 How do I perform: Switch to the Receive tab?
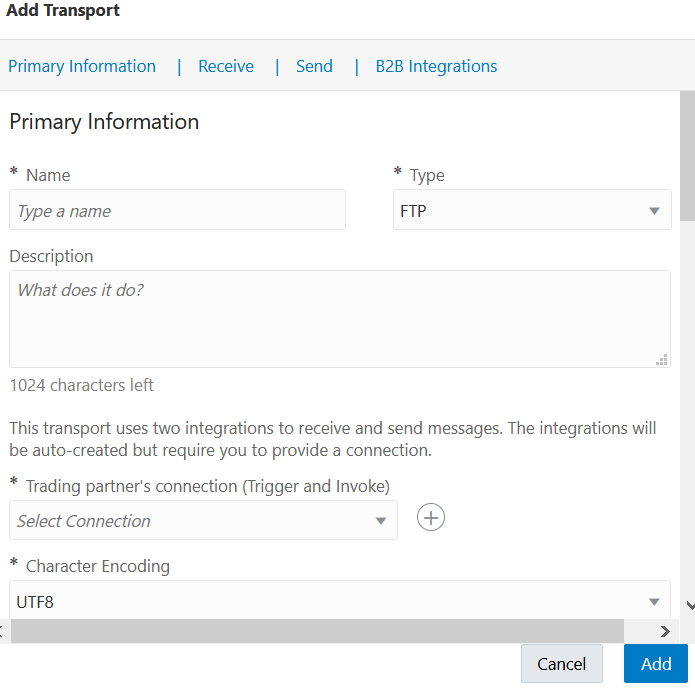pyautogui.click(x=226, y=67)
